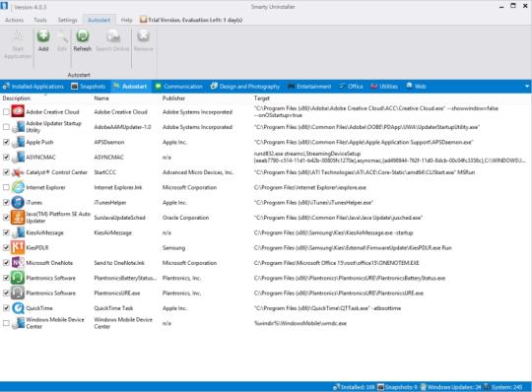This screenshot has width=532, height=392.
Task: Disable Catalyst Control Center autostart checkbox
Action: click(x=6, y=172)
